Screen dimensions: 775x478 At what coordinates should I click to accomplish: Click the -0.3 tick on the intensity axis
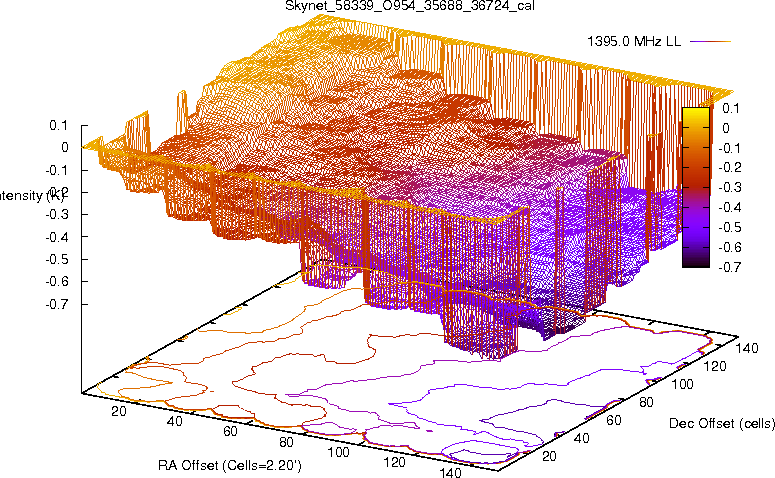coord(57,215)
